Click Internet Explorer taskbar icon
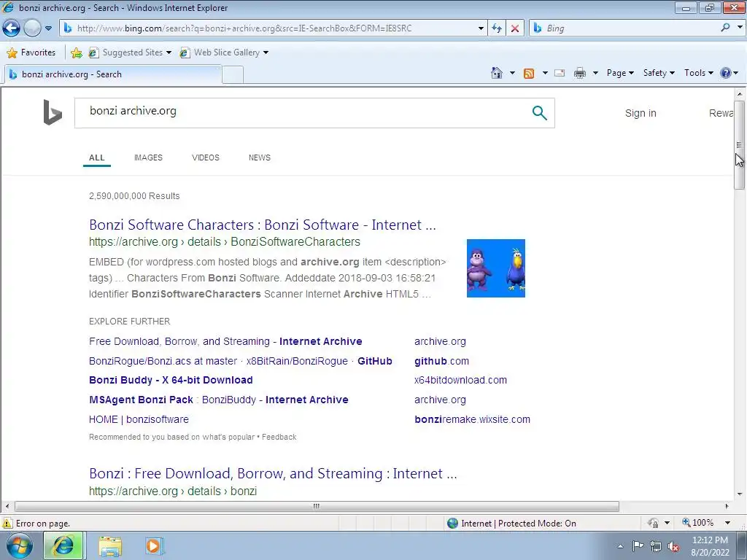 [x=63, y=545]
